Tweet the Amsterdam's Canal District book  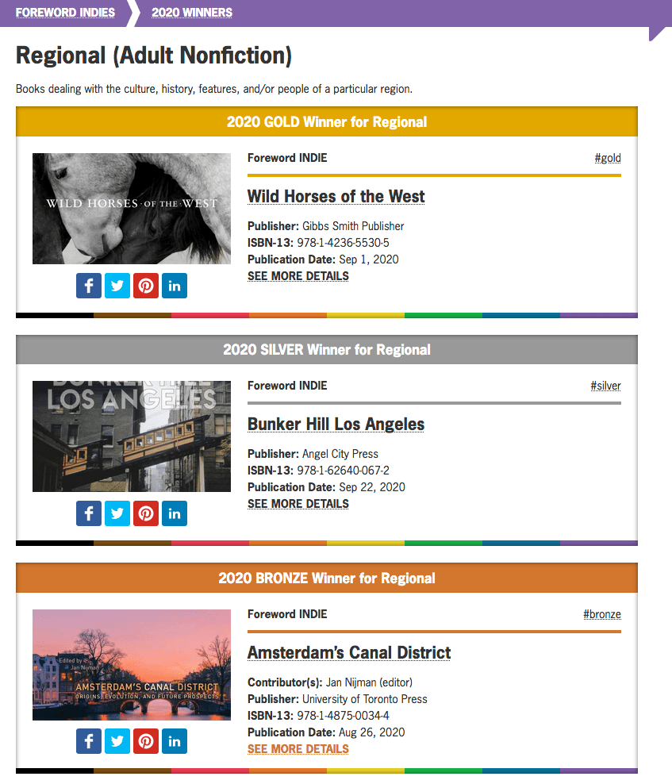tap(117, 741)
